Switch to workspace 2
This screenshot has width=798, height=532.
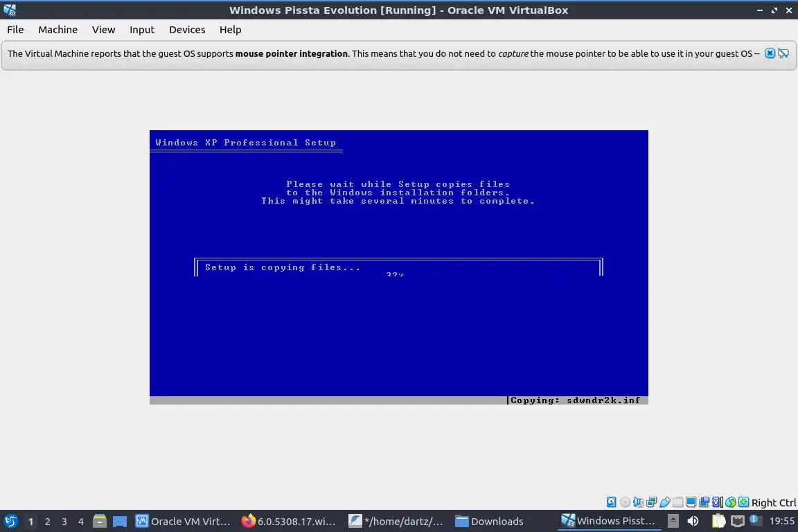(x=47, y=522)
